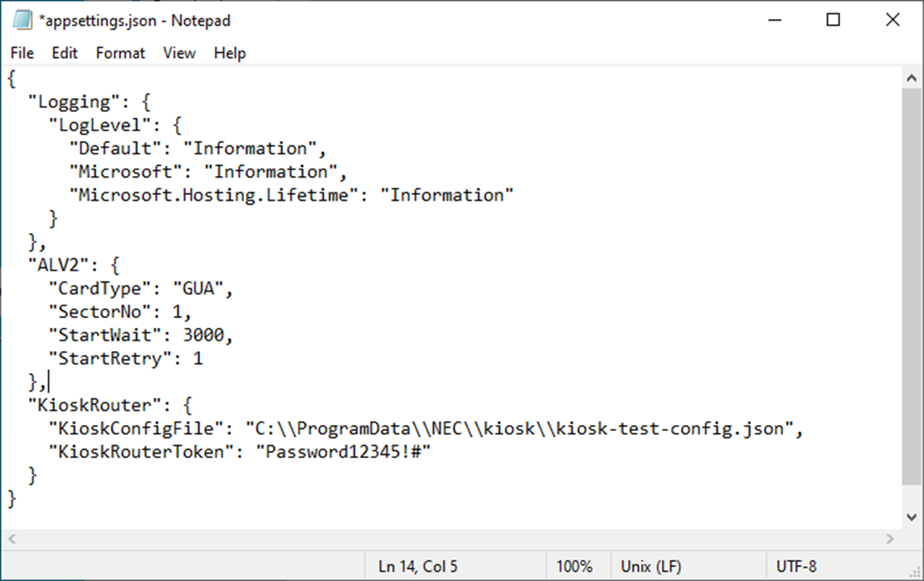
Task: Click the UTF-8 encoding indicator
Action: pos(797,567)
